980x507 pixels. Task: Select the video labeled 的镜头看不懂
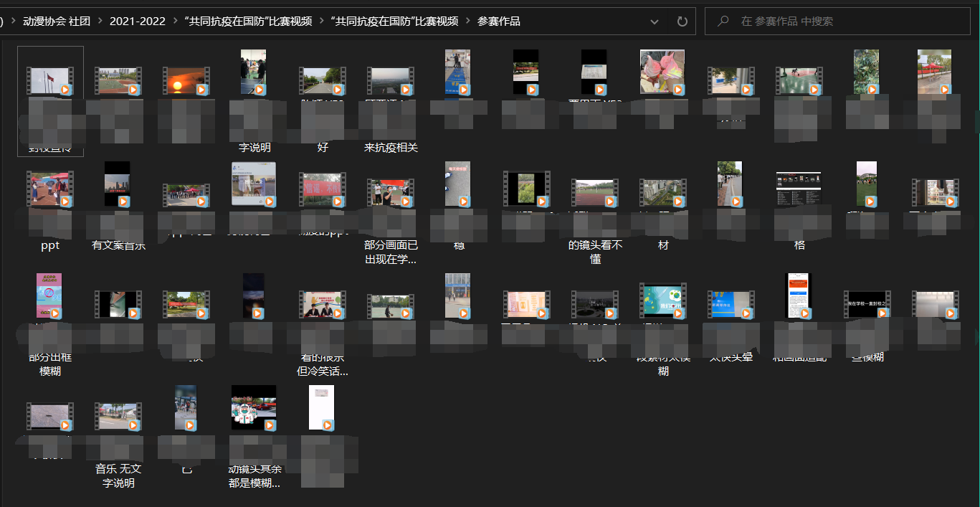pyautogui.click(x=595, y=193)
